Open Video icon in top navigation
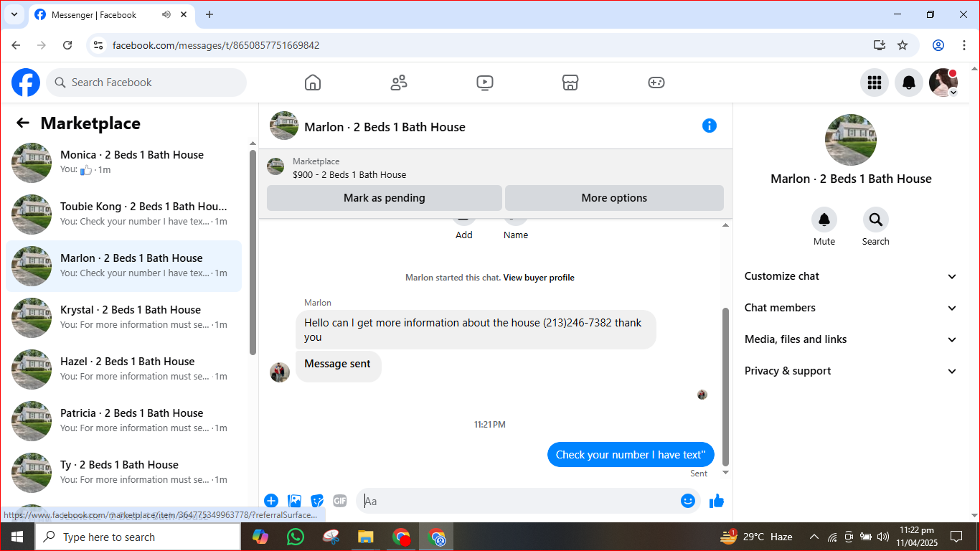Image resolution: width=980 pixels, height=551 pixels. (x=485, y=83)
